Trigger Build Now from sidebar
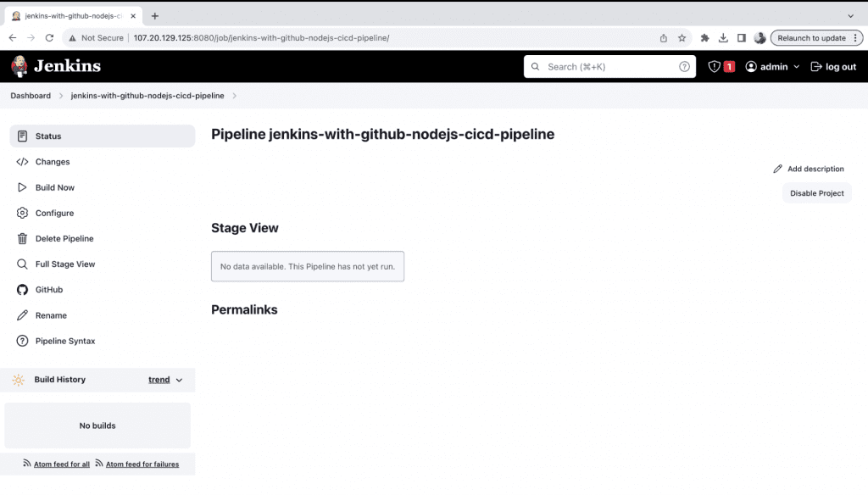Image resolution: width=868 pixels, height=495 pixels. 103,187
